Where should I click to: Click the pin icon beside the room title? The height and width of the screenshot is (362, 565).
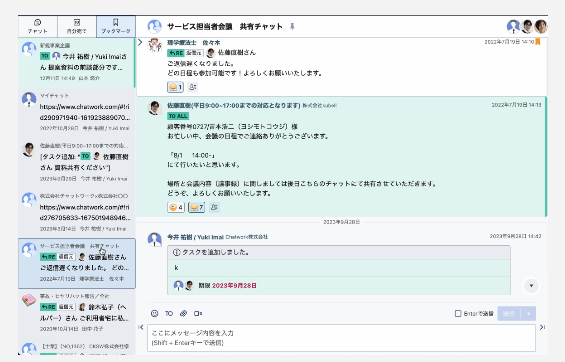pyautogui.click(x=292, y=27)
